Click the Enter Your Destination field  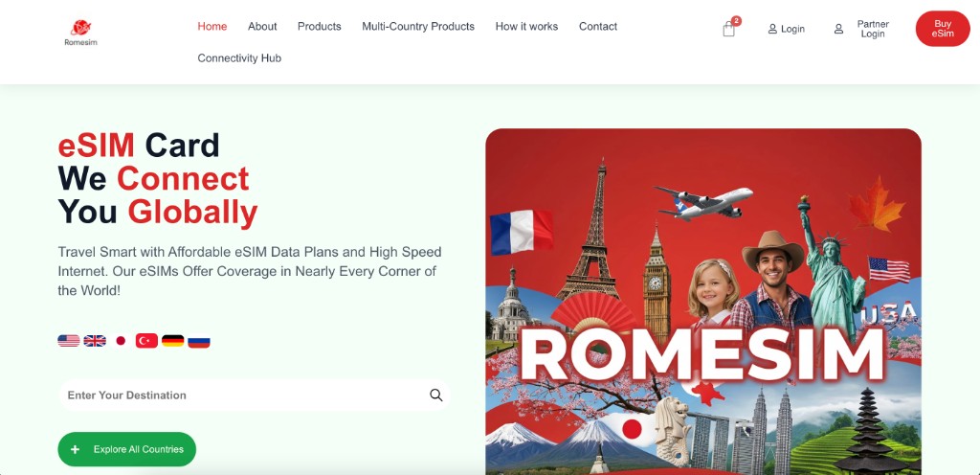pos(255,395)
